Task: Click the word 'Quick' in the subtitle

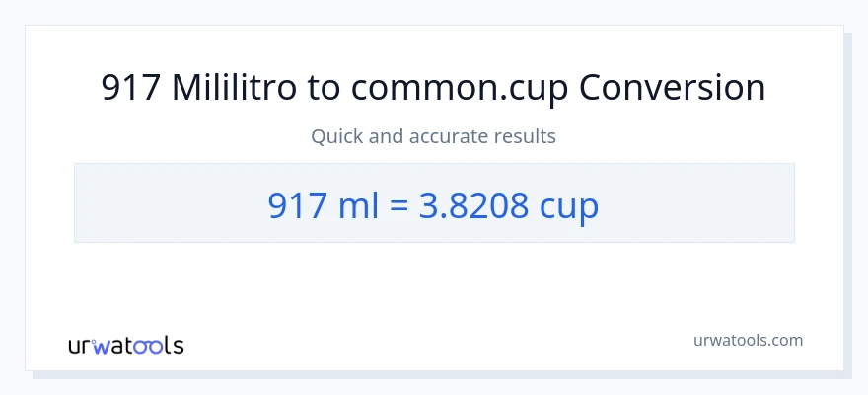Action: click(x=336, y=136)
